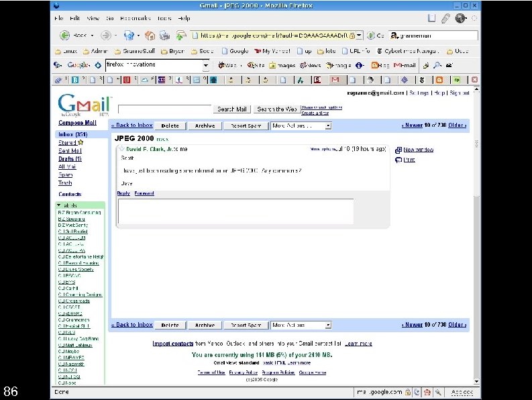Toggle the star next to David F. Clark
The height and width of the screenshot is (400, 532).
click(x=121, y=149)
